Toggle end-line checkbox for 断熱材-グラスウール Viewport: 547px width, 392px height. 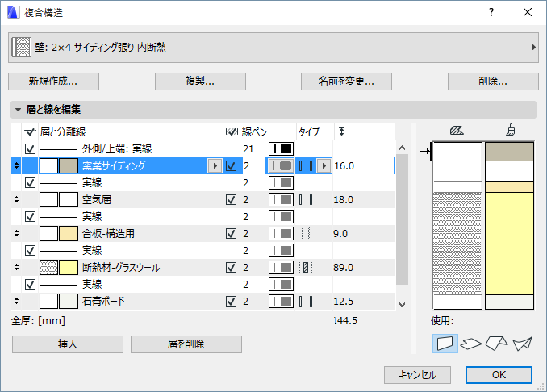pos(232,268)
